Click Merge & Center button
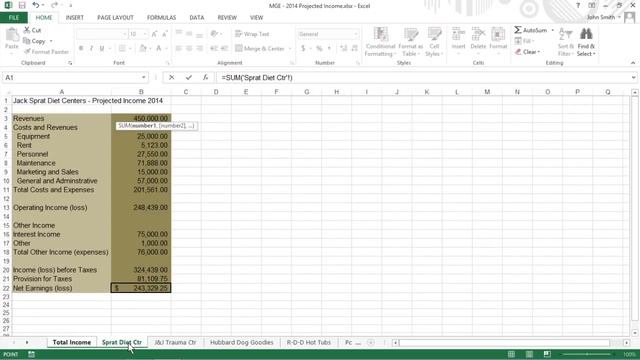The width and height of the screenshot is (640, 360). pos(260,48)
